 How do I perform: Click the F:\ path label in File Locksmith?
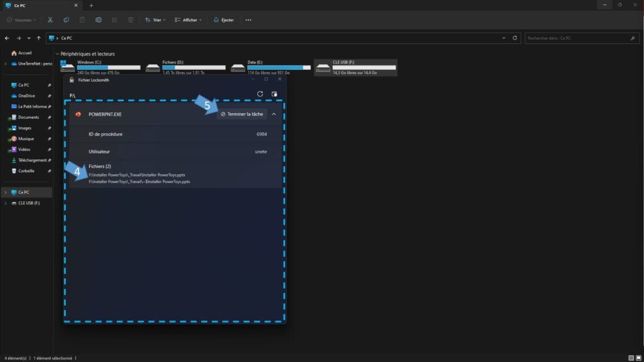pos(72,96)
